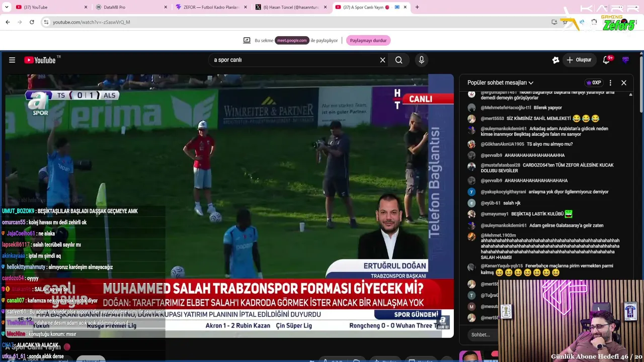644x362 pixels.
Task: Close the (37) YouTube tab
Action: coord(86,7)
